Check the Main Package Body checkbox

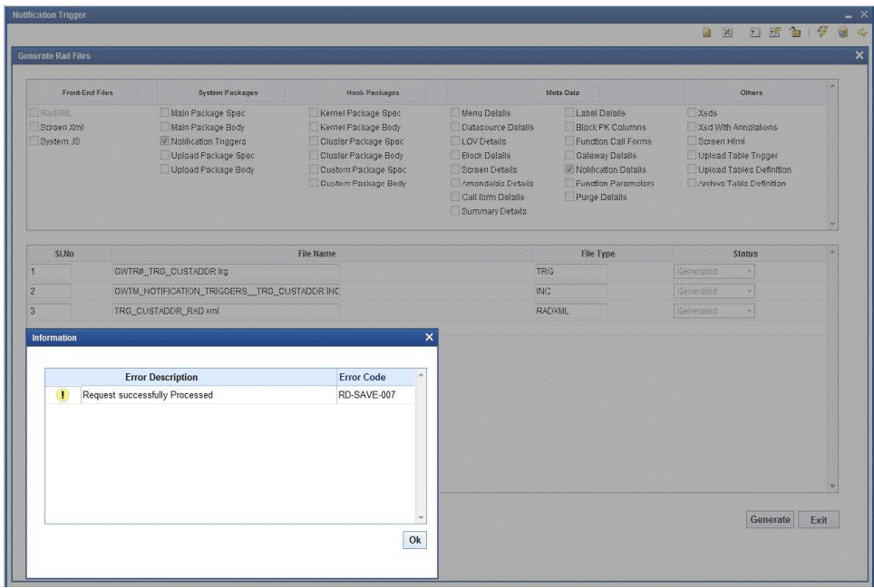pos(164,127)
